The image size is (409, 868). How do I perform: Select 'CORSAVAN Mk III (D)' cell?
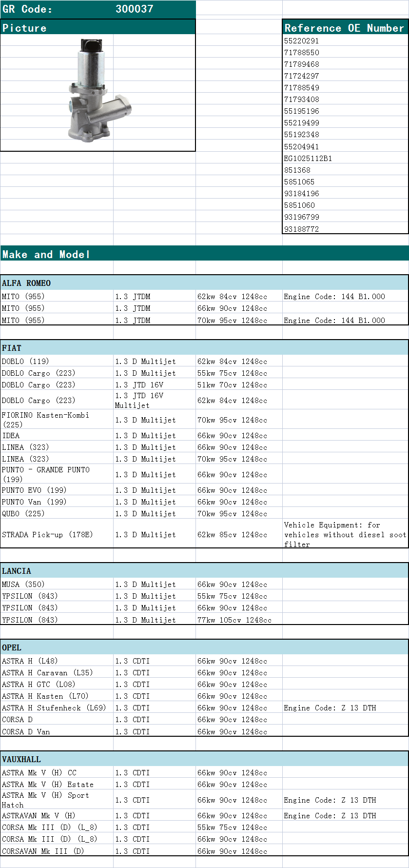[57, 851]
